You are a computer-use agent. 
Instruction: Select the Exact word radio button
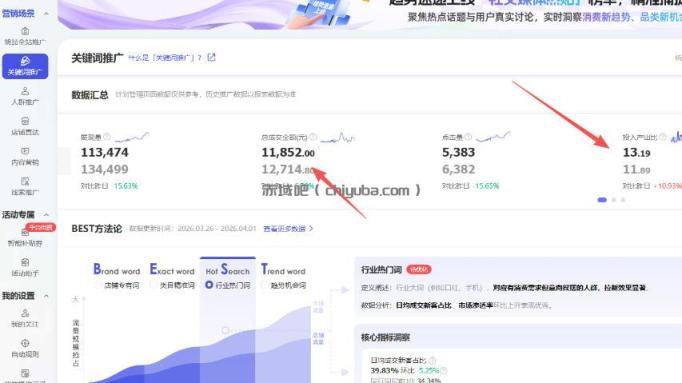point(154,285)
